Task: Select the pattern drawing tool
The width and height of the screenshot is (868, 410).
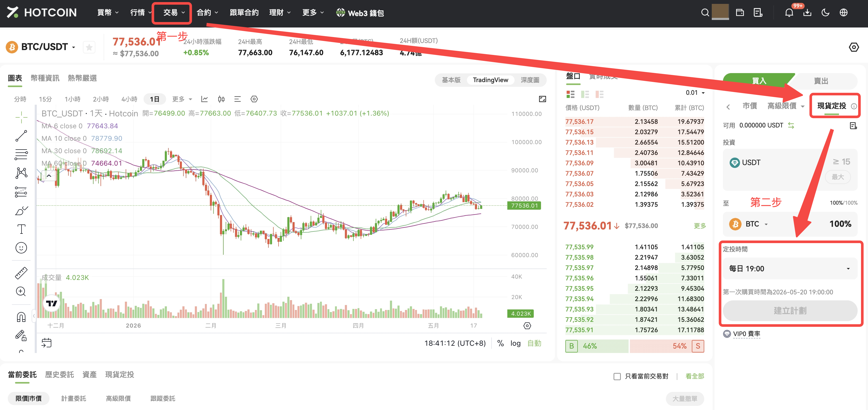Action: pyautogui.click(x=21, y=173)
